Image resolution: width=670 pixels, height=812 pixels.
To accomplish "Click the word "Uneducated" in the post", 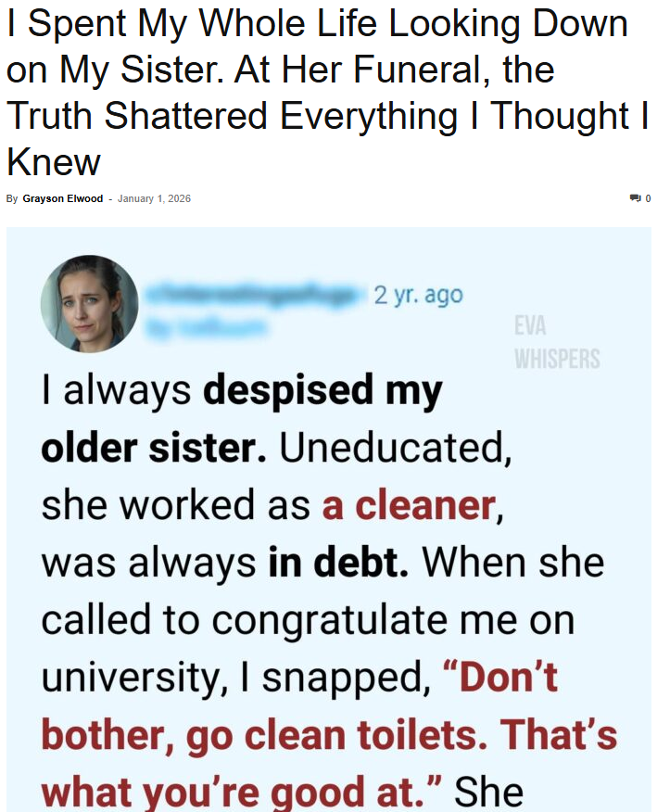I will click(394, 449).
